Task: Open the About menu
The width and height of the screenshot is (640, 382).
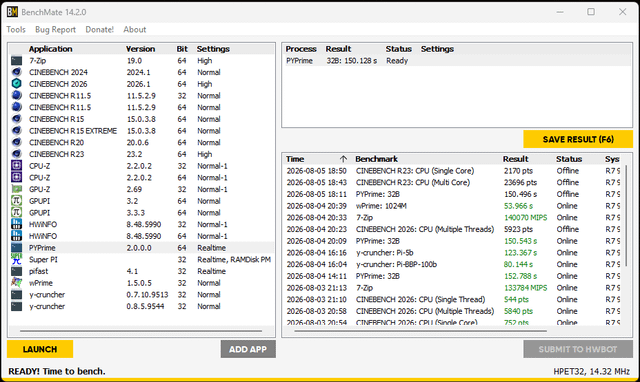Action: point(135,29)
